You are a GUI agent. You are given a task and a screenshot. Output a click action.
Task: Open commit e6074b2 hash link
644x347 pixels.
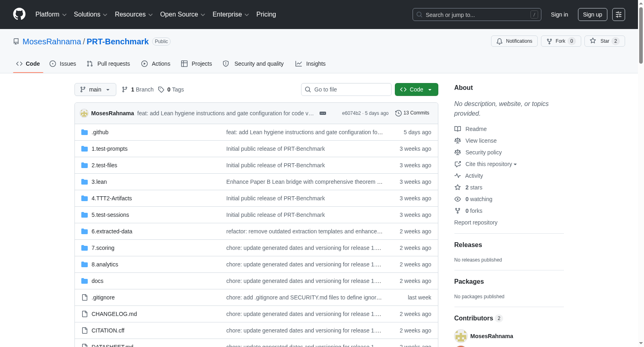coord(351,113)
